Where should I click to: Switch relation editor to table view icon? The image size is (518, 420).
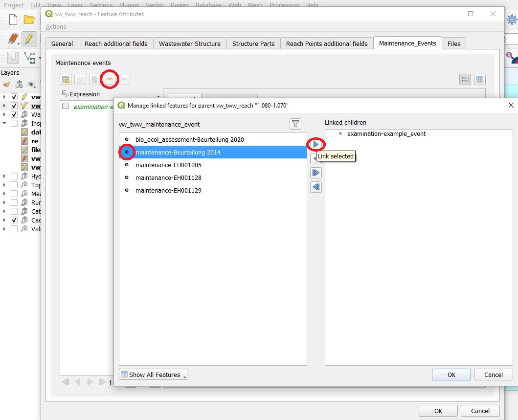pos(480,79)
